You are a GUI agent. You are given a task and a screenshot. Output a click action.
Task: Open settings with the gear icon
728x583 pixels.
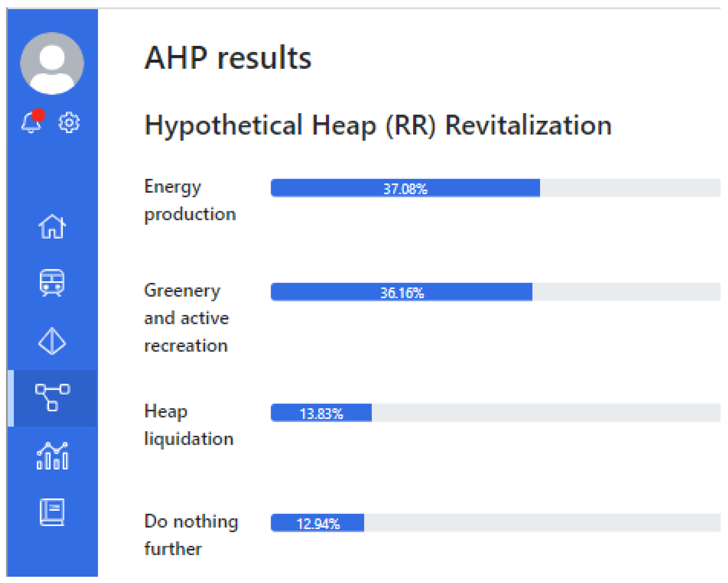point(69,123)
